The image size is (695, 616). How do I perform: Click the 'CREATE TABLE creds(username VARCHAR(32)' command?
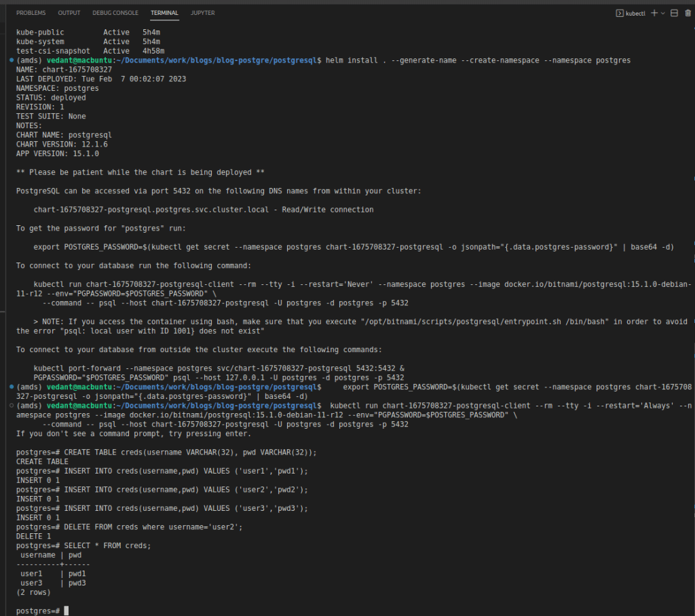click(x=190, y=452)
